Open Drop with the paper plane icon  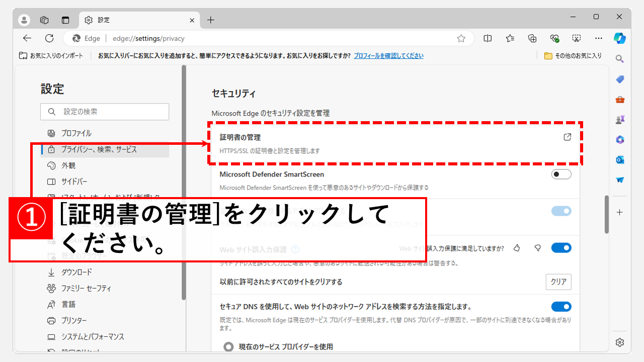pos(619,179)
